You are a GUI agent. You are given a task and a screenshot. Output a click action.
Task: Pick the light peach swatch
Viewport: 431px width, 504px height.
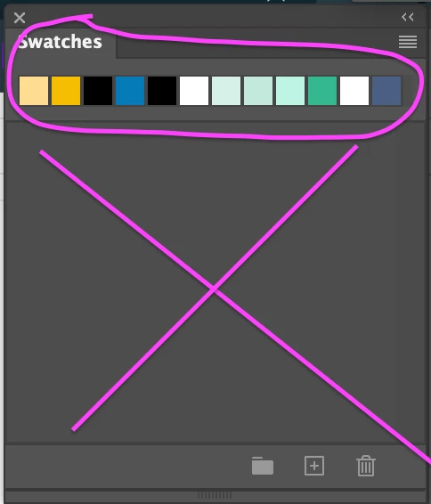(34, 91)
